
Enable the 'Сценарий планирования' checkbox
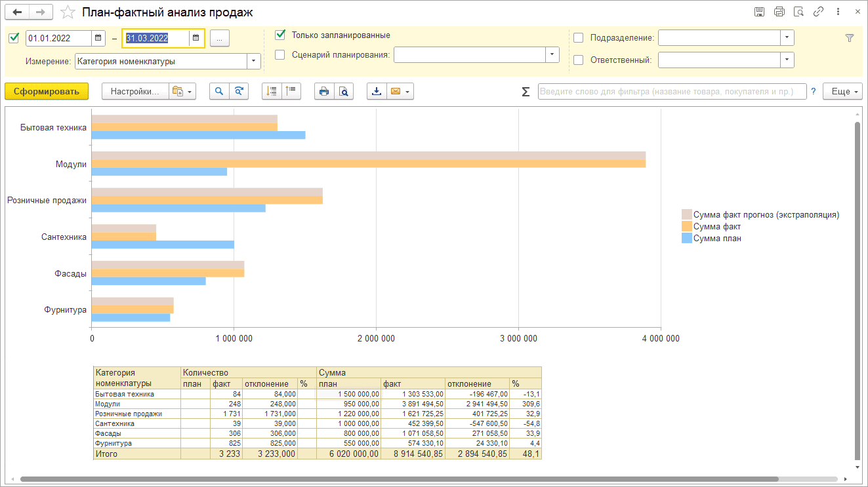[280, 55]
